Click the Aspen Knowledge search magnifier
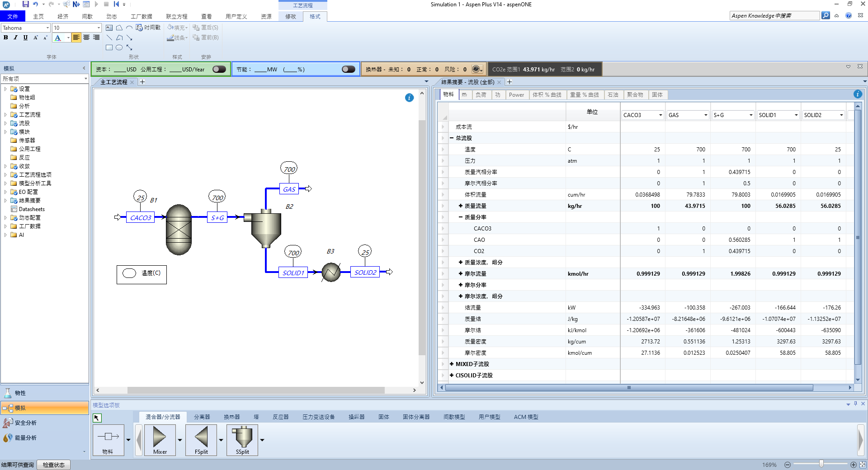Image resolution: width=868 pixels, height=470 pixels. point(826,15)
